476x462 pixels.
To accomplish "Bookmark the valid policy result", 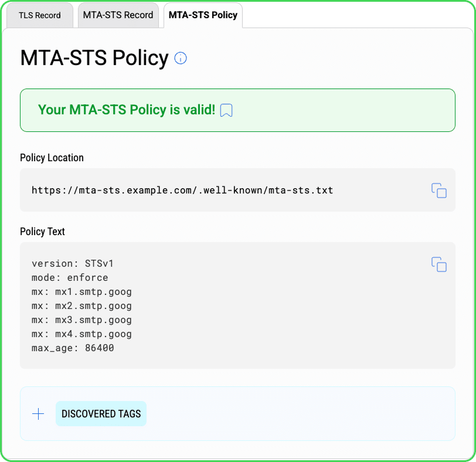I will [x=227, y=110].
